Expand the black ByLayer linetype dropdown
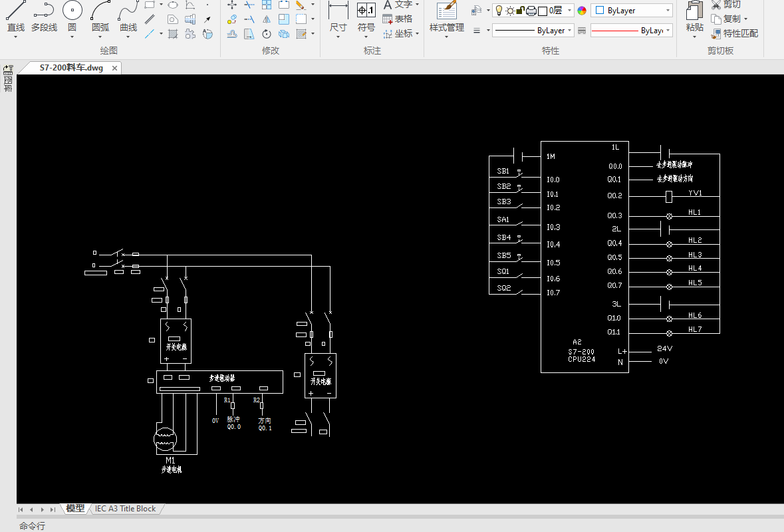This screenshot has height=532, width=784. tap(530, 31)
